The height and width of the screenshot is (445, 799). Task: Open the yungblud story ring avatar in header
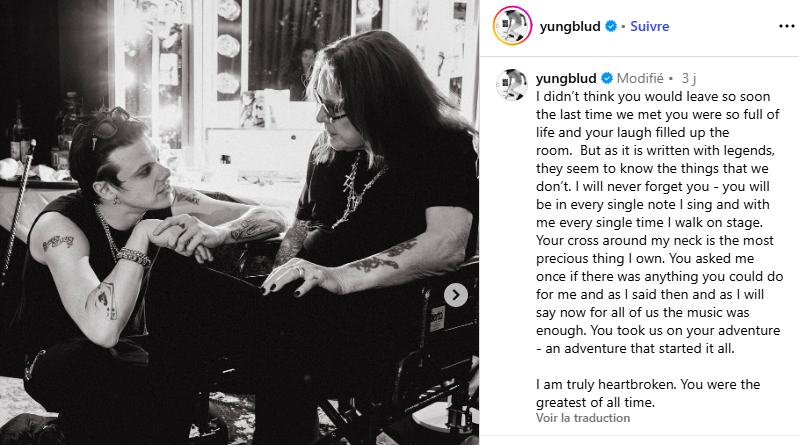tap(512, 25)
